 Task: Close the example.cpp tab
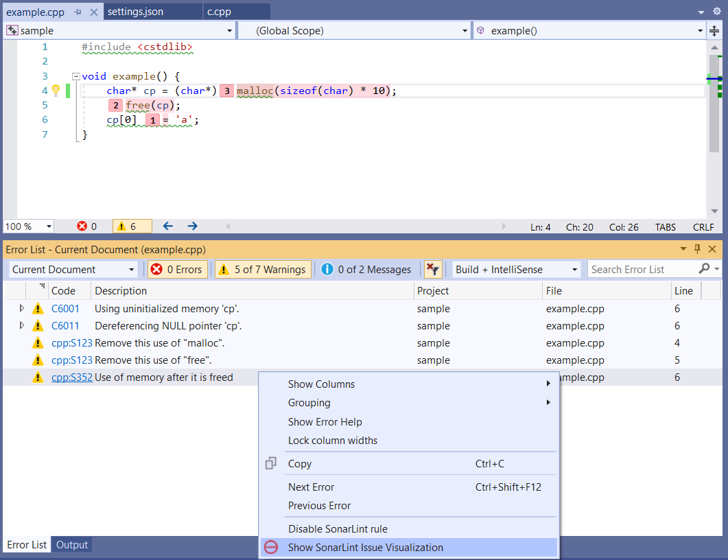94,12
